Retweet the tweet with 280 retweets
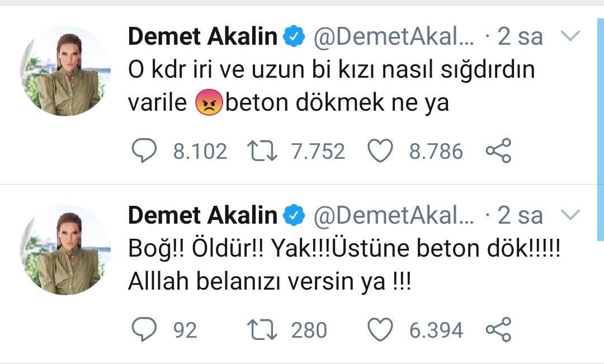Image resolution: width=604 pixels, height=364 pixels. [x=262, y=330]
